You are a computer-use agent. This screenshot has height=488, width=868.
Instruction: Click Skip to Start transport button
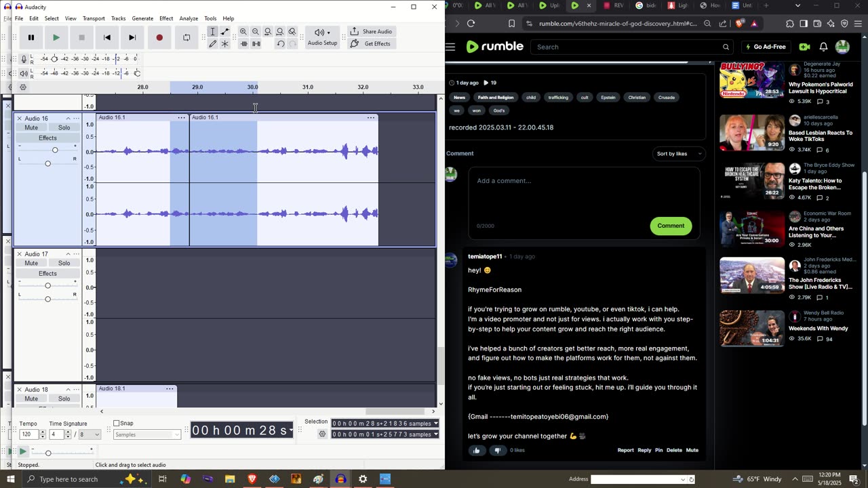(x=107, y=38)
